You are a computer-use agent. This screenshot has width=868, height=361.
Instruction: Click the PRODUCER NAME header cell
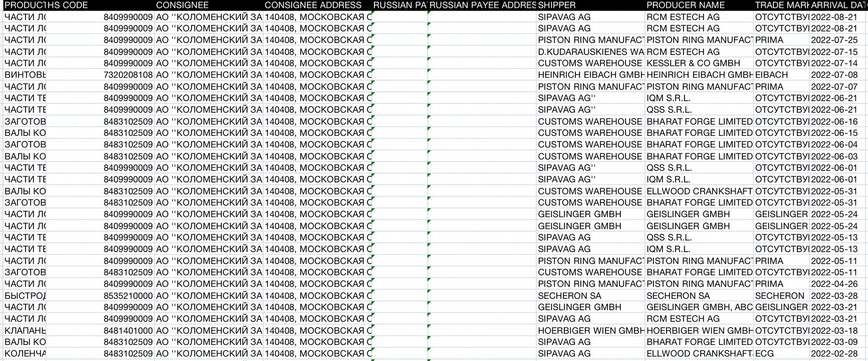click(x=699, y=5)
